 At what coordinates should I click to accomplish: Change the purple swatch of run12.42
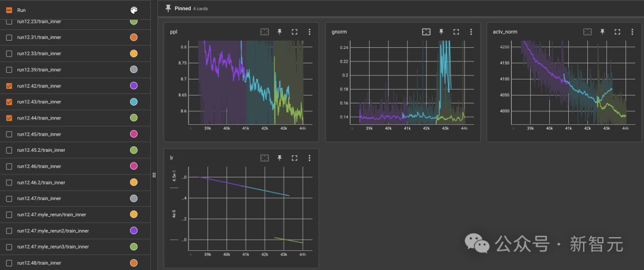pos(134,85)
